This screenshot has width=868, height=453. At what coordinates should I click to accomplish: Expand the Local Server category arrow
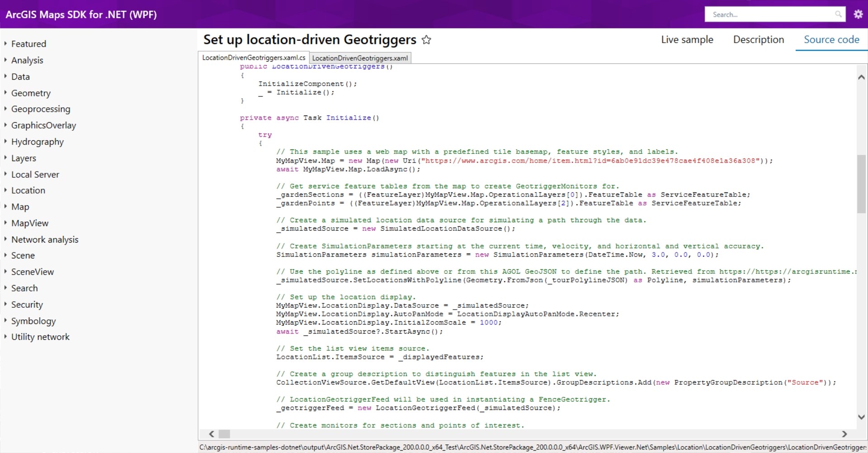click(x=5, y=174)
